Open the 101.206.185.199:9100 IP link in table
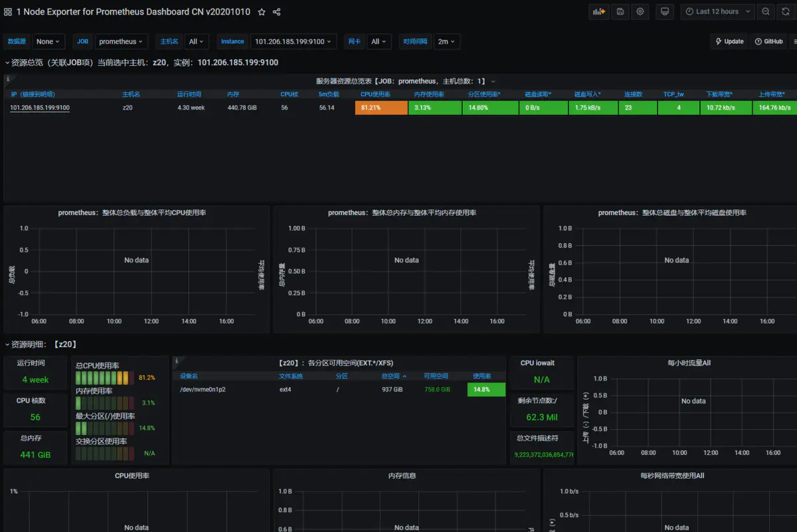 pos(40,108)
